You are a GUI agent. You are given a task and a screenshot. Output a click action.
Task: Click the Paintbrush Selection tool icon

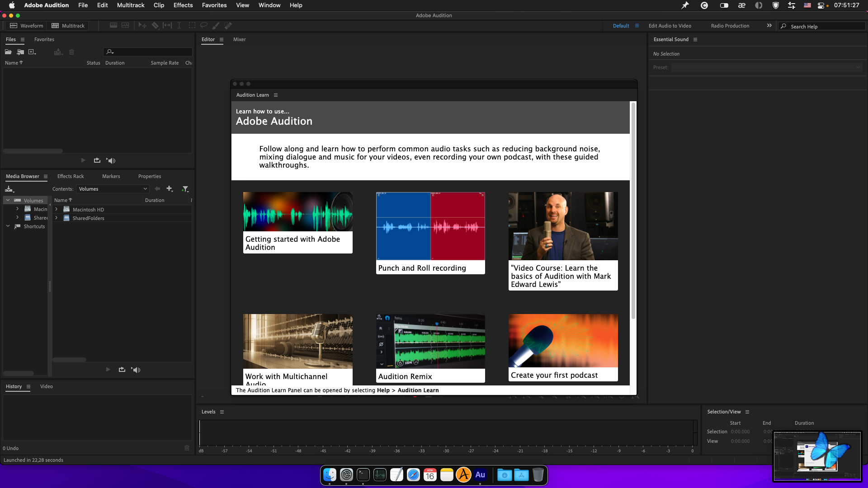tap(216, 26)
